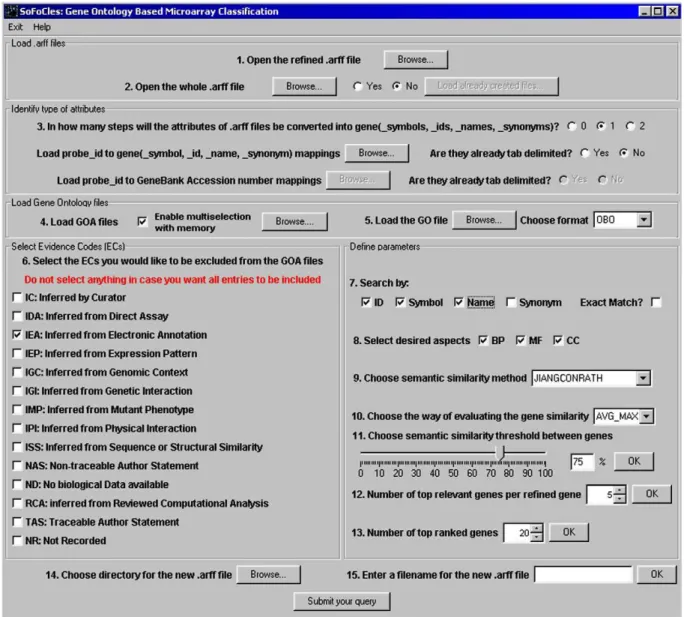Image resolution: width=684 pixels, height=617 pixels.
Task: Click the top ranked genes value field
Action: click(x=518, y=533)
